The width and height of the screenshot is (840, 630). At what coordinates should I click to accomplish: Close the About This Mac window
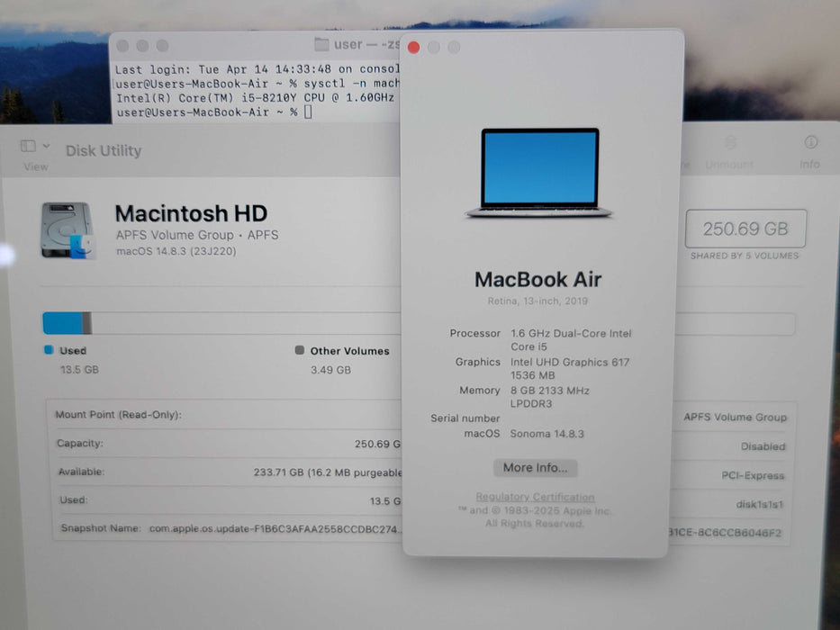pos(413,48)
